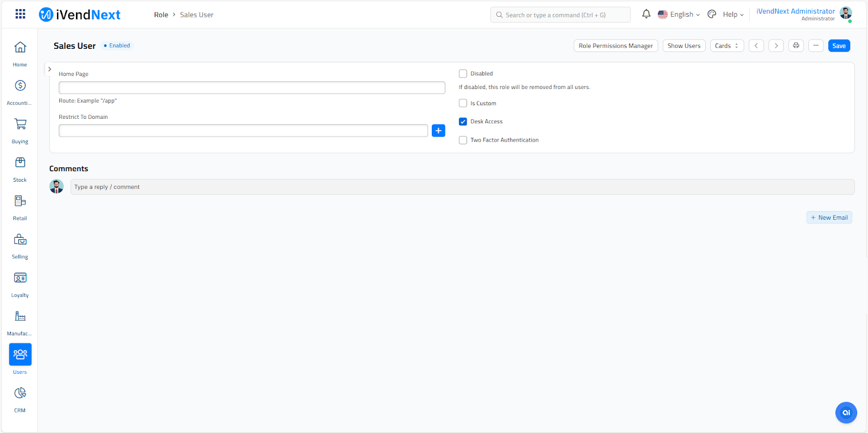Open the Loyalty module
868x433 pixels.
[20, 278]
